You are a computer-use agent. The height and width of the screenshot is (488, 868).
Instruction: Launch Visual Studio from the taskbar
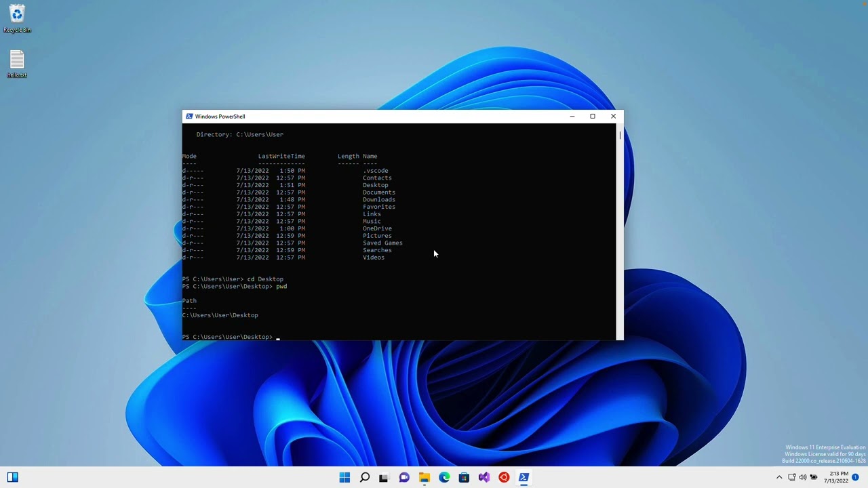tap(484, 477)
